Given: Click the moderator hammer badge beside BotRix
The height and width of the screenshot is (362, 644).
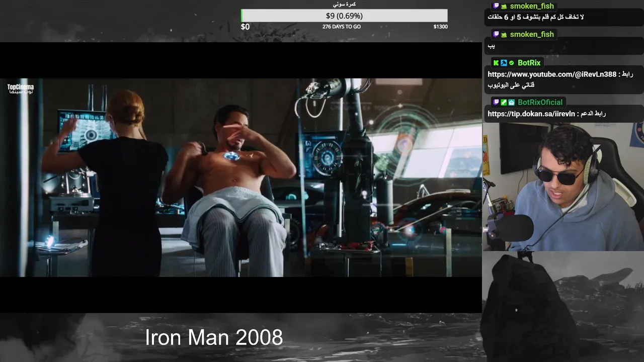Looking at the screenshot, I should click(x=504, y=63).
